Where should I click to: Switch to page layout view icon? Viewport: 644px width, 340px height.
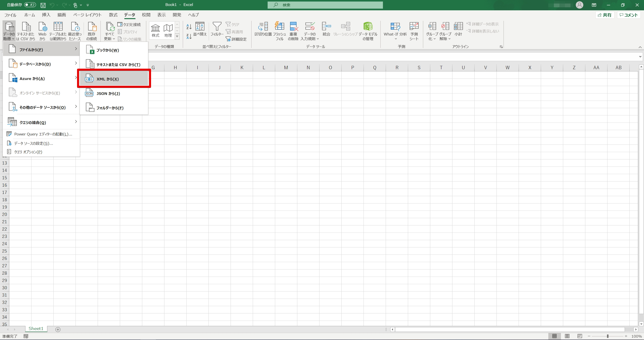(x=567, y=336)
